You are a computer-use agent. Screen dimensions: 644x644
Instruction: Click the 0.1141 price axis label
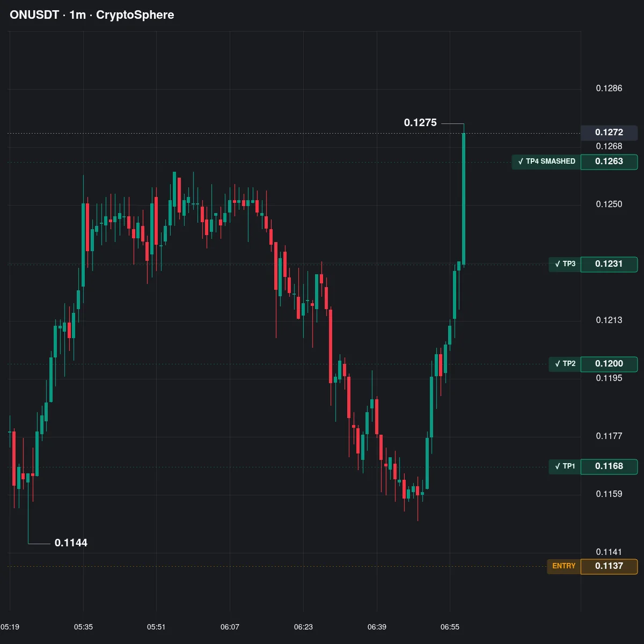609,552
